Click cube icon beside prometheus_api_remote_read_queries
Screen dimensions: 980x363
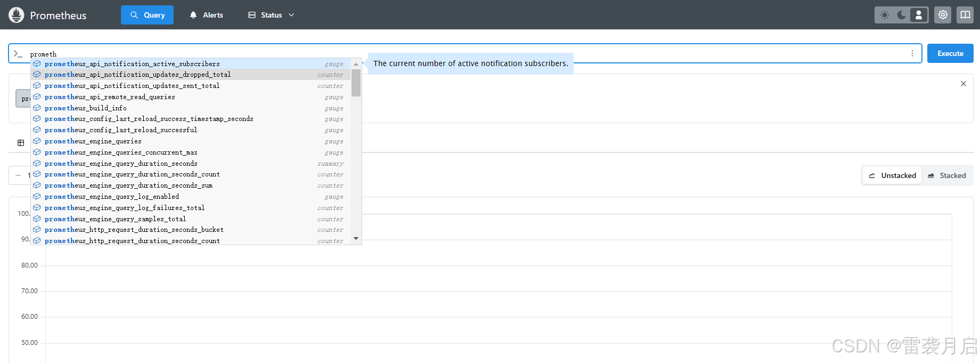pyautogui.click(x=37, y=96)
